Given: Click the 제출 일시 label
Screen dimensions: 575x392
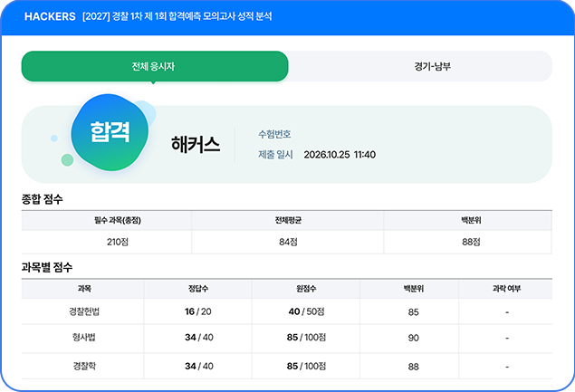Looking at the screenshot, I should pos(275,155).
